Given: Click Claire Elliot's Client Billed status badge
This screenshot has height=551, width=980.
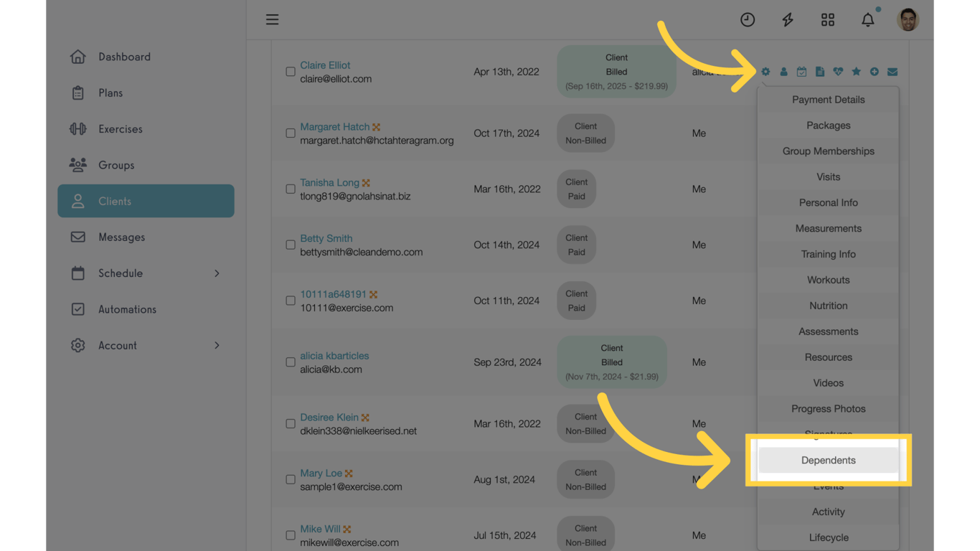Looking at the screenshot, I should pos(616,72).
